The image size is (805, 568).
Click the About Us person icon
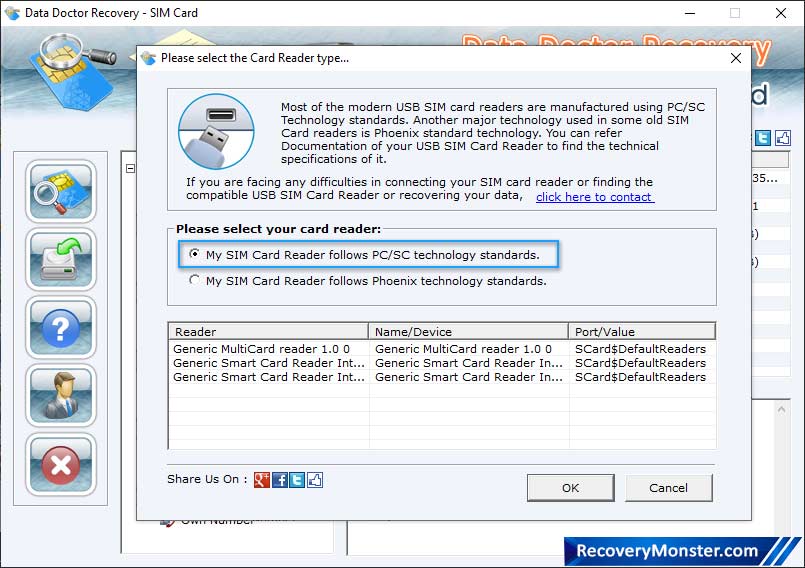tap(61, 396)
